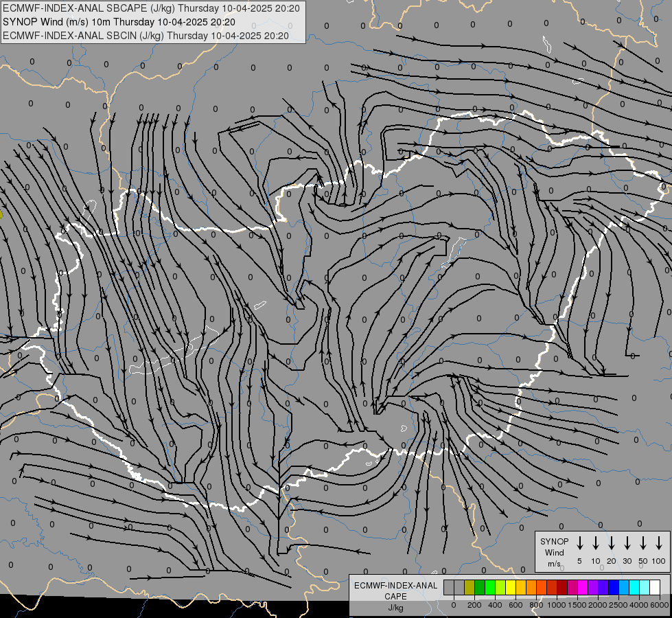The width and height of the screenshot is (672, 618).
Task: Pick the lime yellow-green CAPE swatch
Action: [x=500, y=587]
